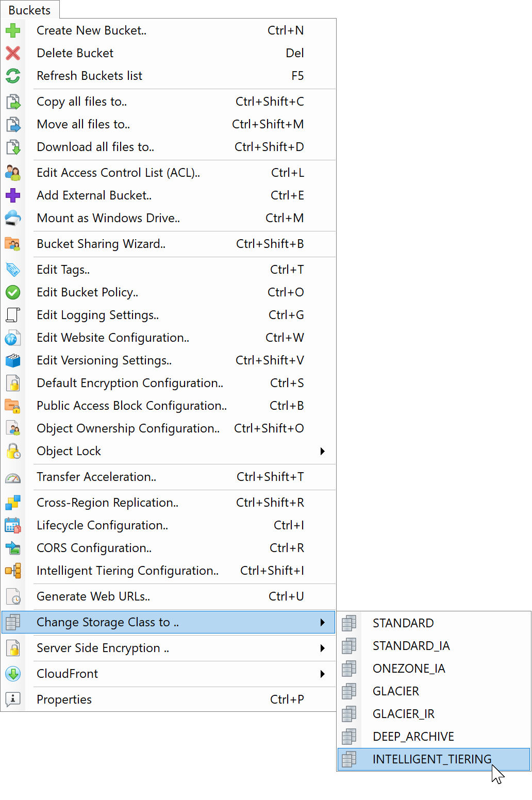
Task: Click the purple plus Add External Bucket icon
Action: pyautogui.click(x=13, y=195)
